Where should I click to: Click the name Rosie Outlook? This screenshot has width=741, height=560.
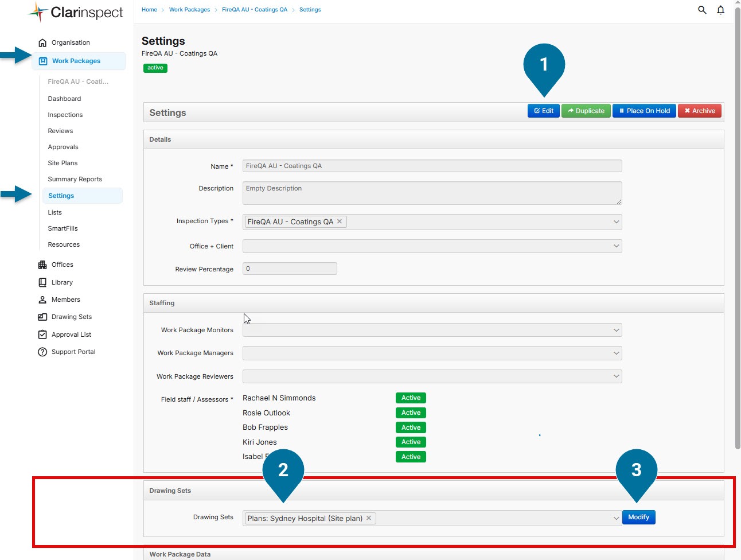[266, 413]
